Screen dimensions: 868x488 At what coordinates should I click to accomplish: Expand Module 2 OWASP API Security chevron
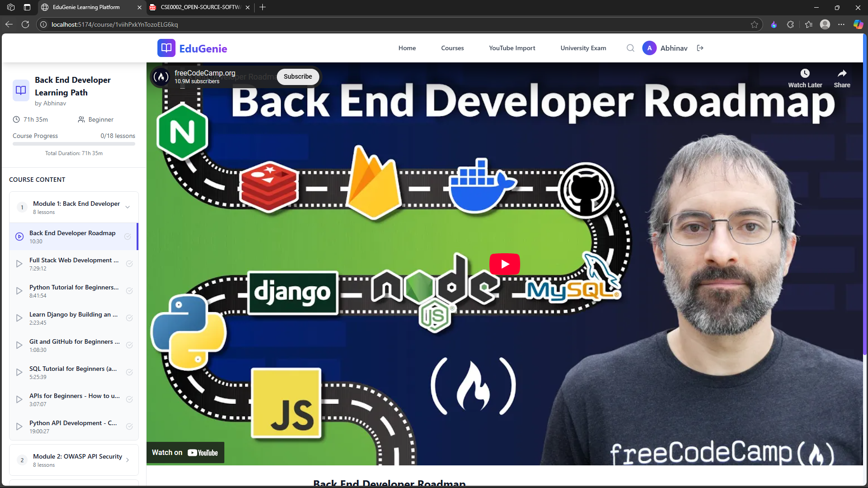pyautogui.click(x=128, y=460)
